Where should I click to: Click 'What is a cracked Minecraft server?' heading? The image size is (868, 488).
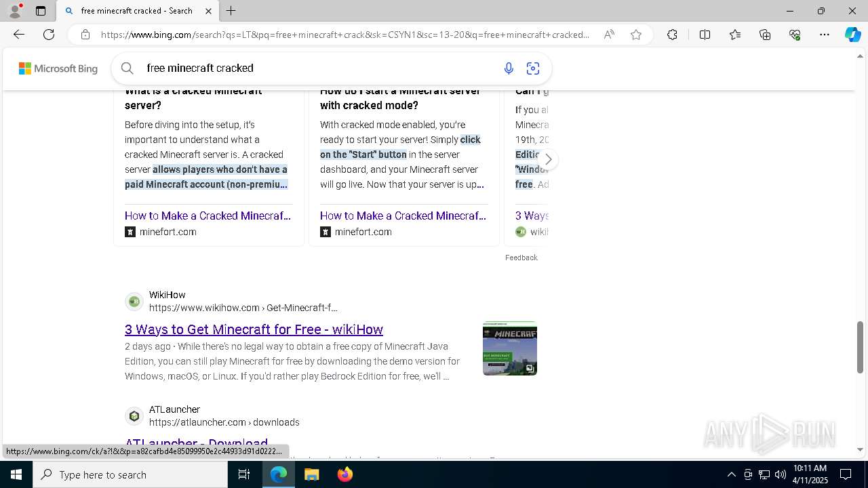pyautogui.click(x=193, y=98)
